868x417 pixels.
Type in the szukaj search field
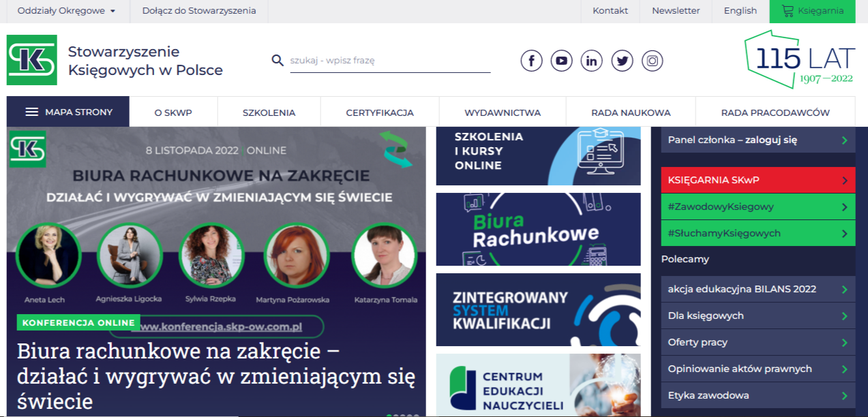coord(389,61)
